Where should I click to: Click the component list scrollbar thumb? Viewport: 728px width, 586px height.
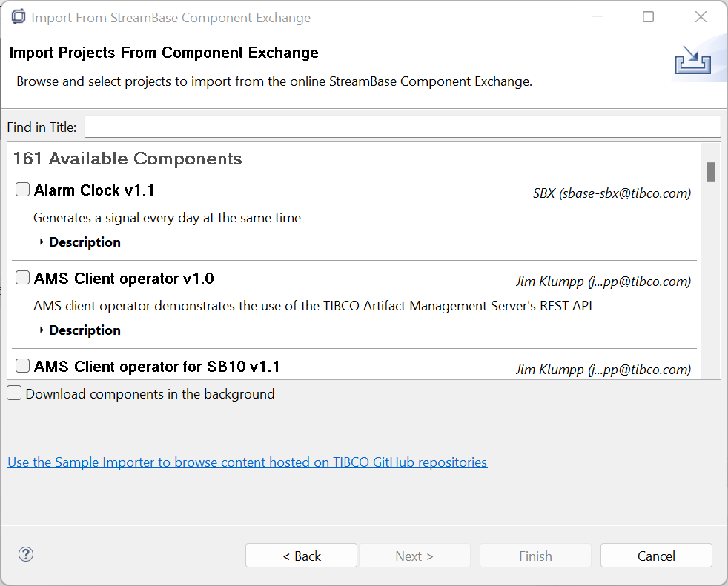(710, 172)
